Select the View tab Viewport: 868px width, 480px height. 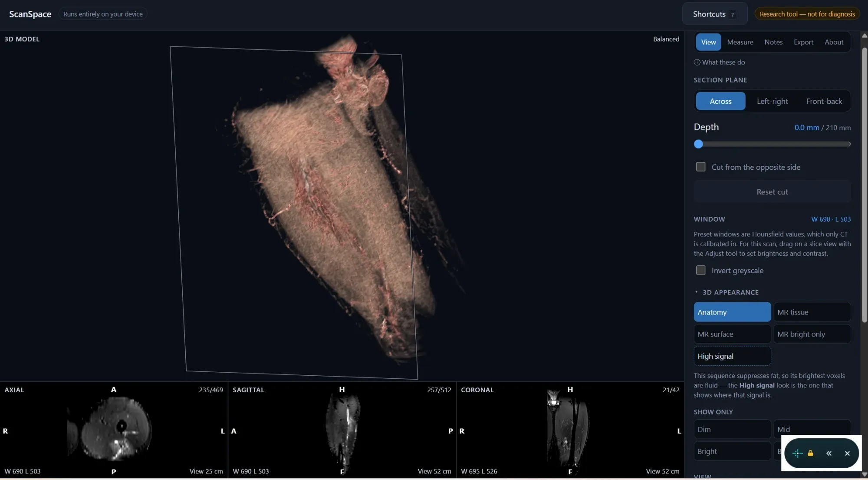[x=708, y=42]
